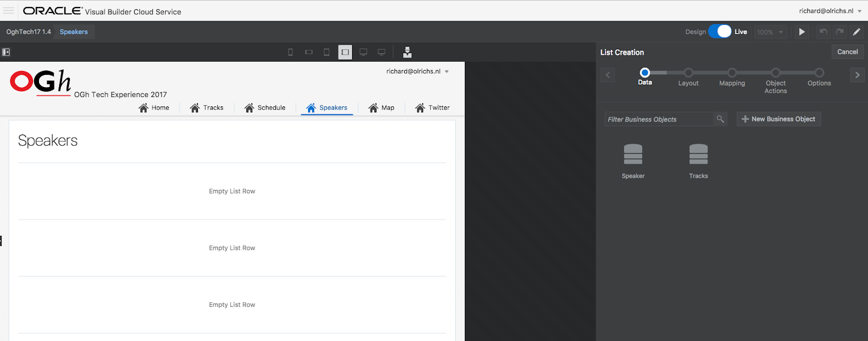
Task: Open the hamburger main menu
Action: (9, 11)
